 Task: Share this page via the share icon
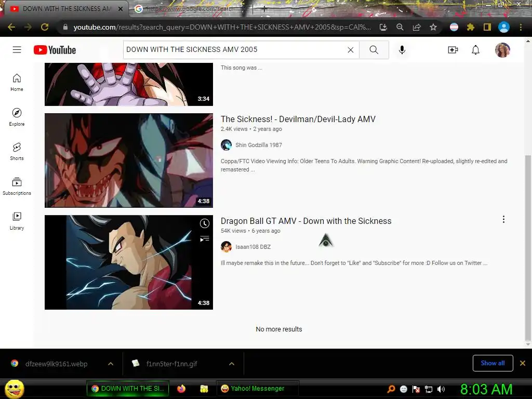point(417,27)
